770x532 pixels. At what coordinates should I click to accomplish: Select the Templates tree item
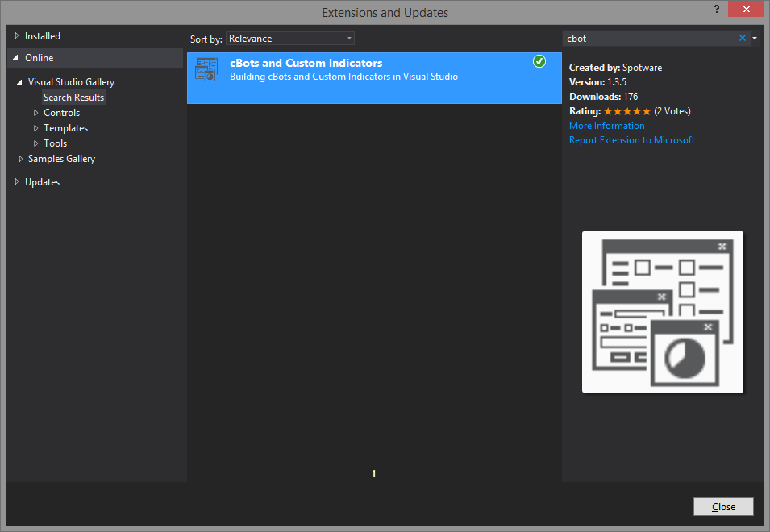click(65, 128)
